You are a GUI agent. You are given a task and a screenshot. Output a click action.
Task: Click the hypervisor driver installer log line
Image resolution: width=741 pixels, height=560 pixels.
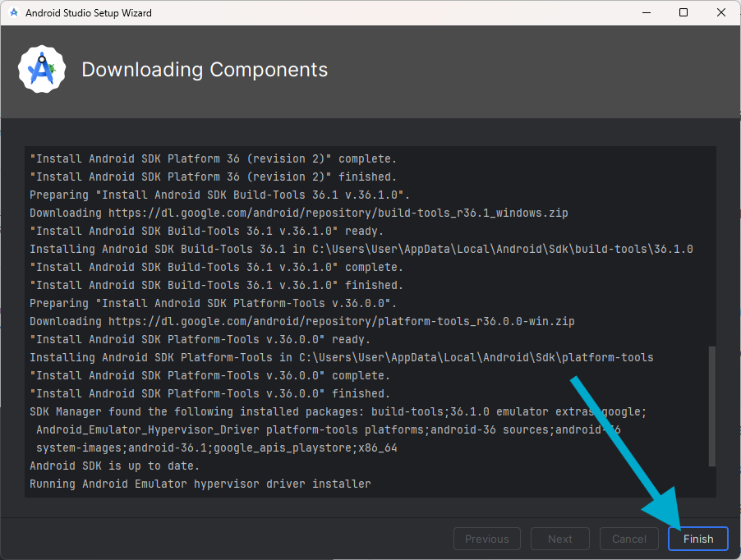[200, 484]
